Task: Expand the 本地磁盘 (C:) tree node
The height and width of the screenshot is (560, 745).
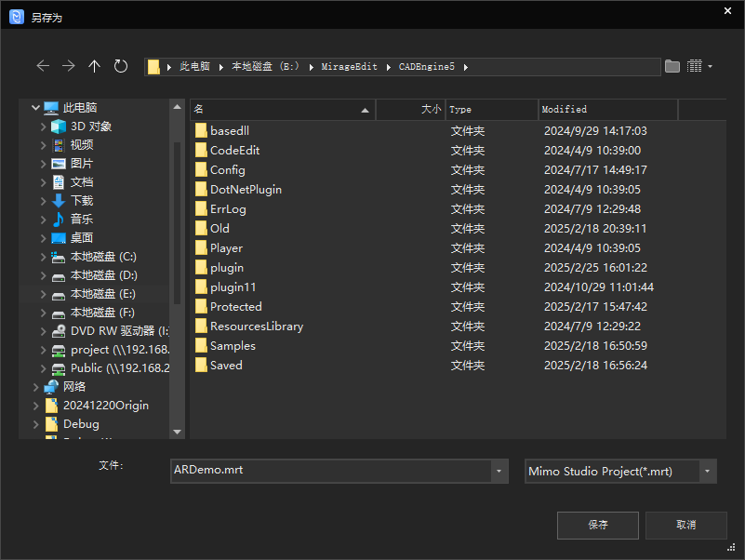Action: click(x=43, y=257)
